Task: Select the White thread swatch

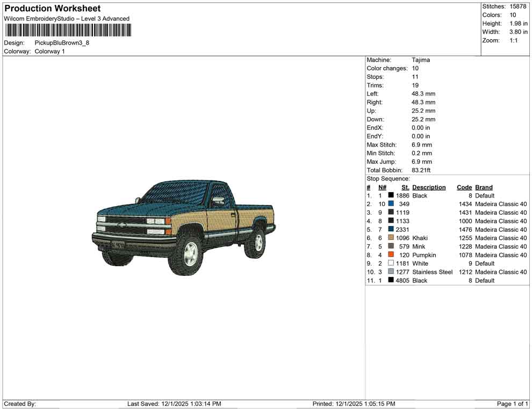Action: coord(390,264)
